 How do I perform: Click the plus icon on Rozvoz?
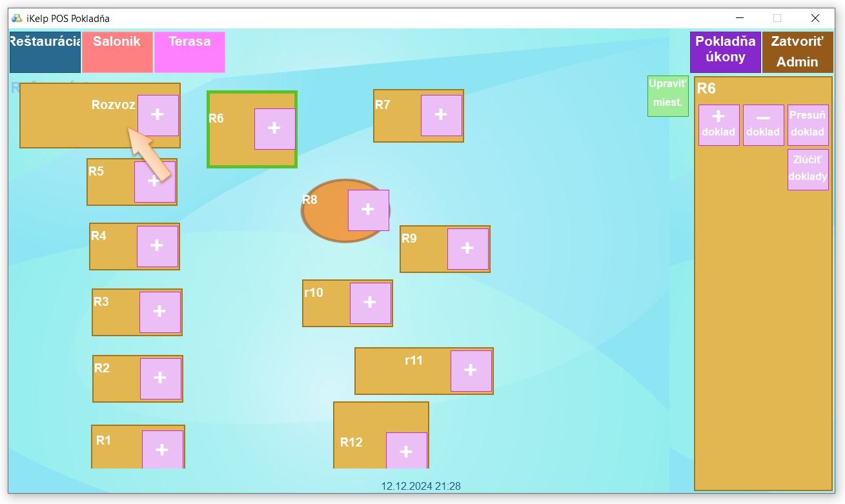click(x=158, y=115)
